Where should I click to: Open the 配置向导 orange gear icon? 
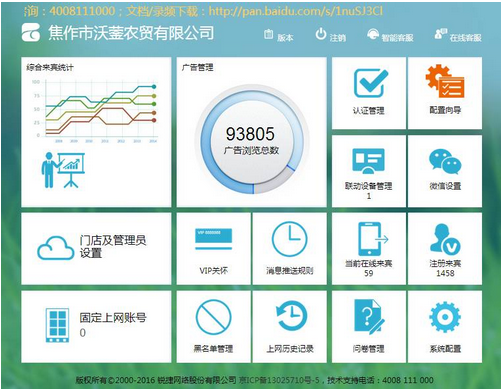coord(445,81)
